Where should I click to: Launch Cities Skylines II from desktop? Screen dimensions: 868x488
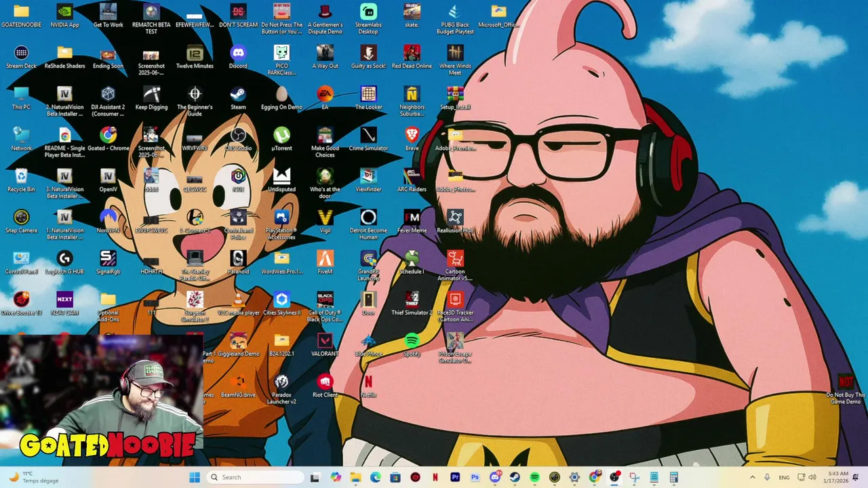tap(281, 305)
